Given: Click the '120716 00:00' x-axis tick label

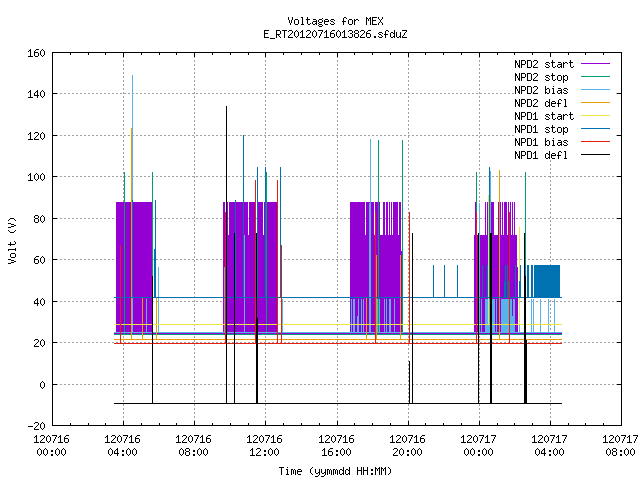Looking at the screenshot, I should tap(51, 446).
